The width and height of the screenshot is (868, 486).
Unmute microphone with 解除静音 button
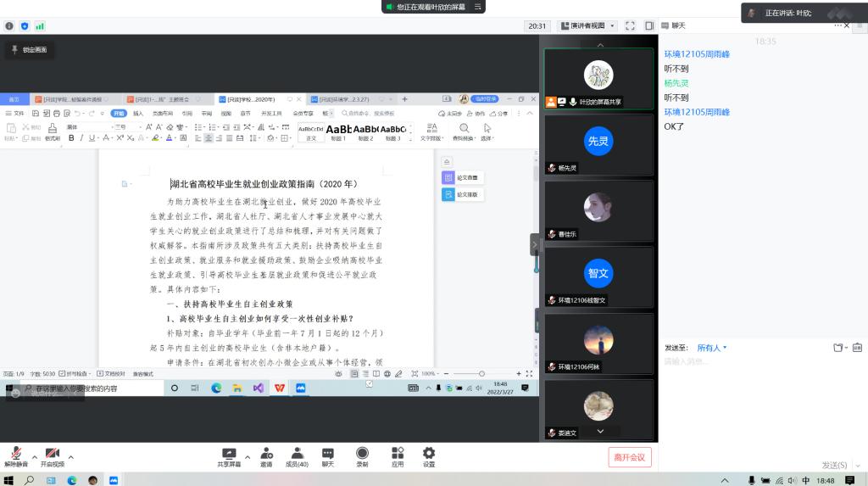(16, 456)
